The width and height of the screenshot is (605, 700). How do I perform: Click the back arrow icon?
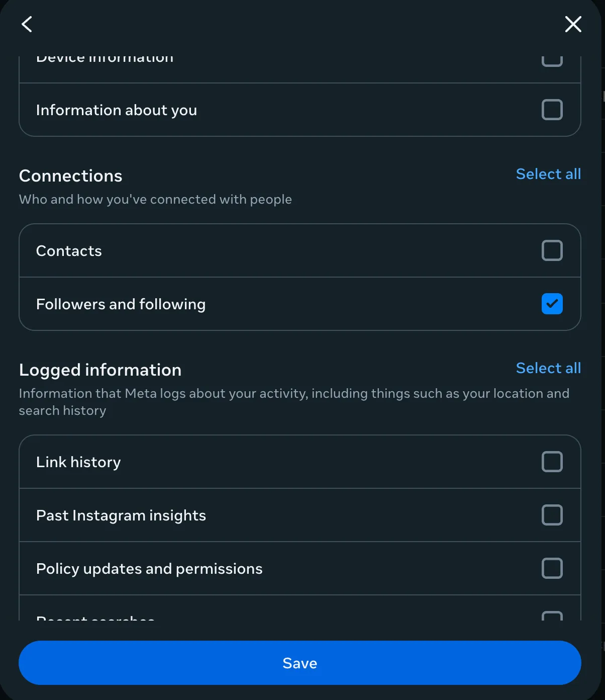coord(27,24)
